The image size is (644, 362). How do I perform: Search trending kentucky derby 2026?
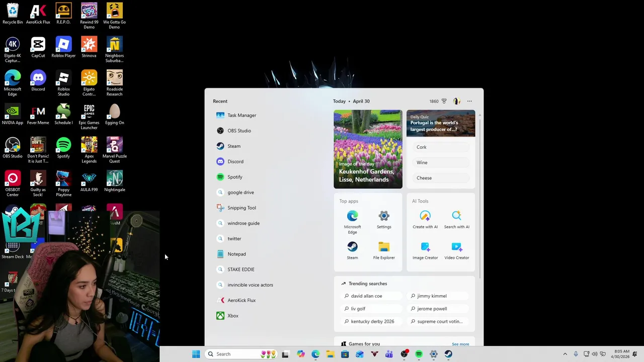[x=372, y=321]
